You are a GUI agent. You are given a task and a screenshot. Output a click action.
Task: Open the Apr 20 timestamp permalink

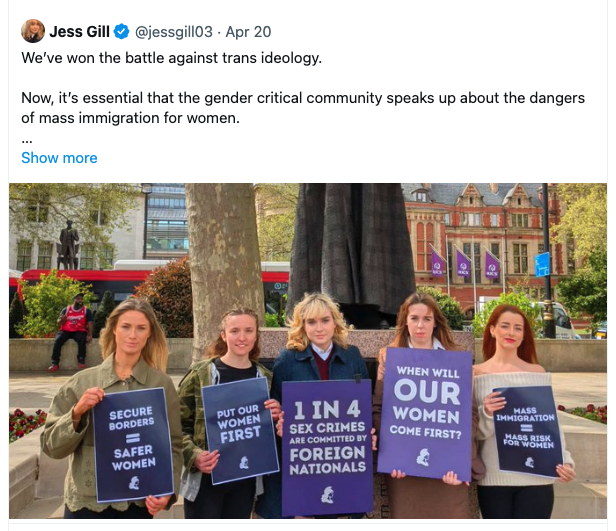pyautogui.click(x=248, y=32)
